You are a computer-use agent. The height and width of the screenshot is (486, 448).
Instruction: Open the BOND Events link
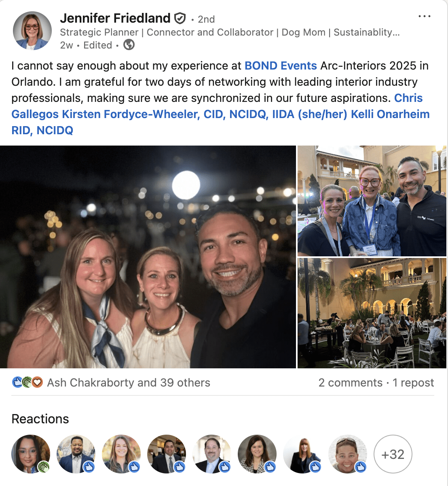281,66
